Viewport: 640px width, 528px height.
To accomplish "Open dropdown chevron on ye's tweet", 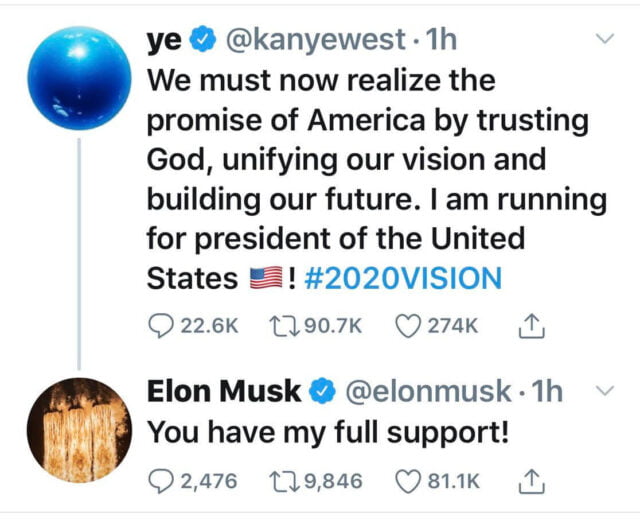I will (605, 40).
